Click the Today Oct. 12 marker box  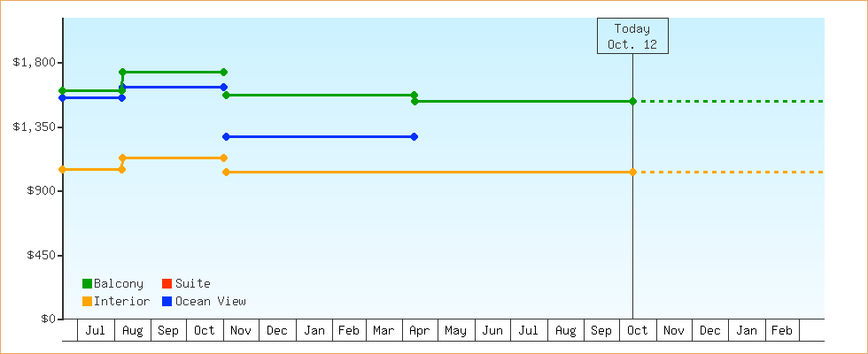632,36
